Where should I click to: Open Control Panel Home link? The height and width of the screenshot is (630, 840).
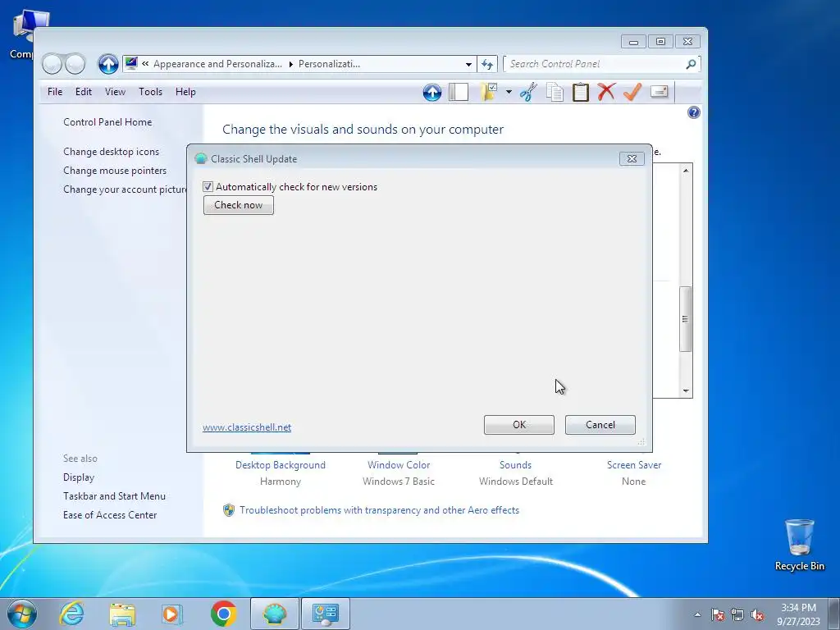click(107, 122)
